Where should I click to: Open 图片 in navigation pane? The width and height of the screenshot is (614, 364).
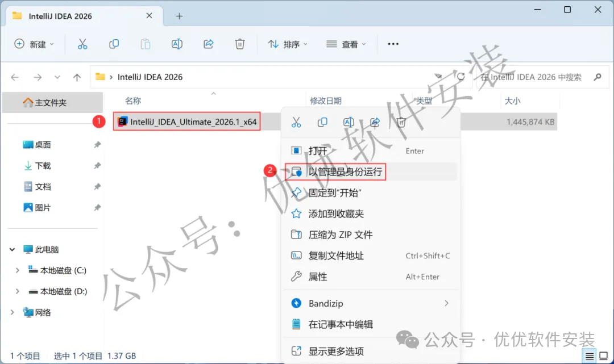pyautogui.click(x=43, y=208)
